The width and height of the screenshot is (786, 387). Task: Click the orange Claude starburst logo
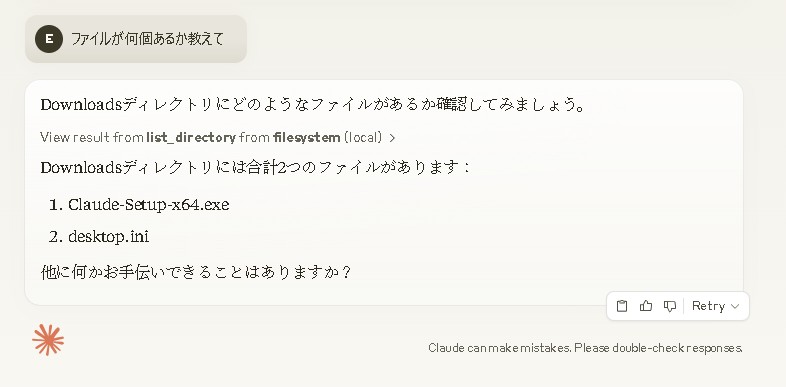click(x=48, y=340)
